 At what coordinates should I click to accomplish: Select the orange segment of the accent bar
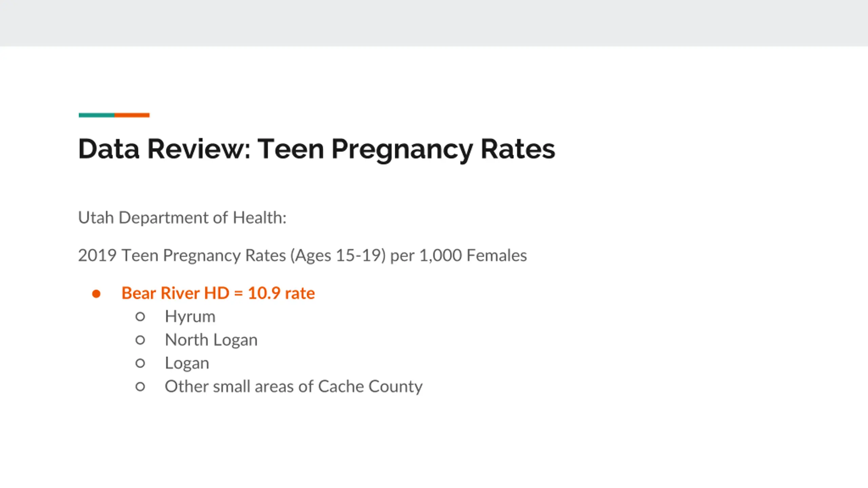point(132,115)
